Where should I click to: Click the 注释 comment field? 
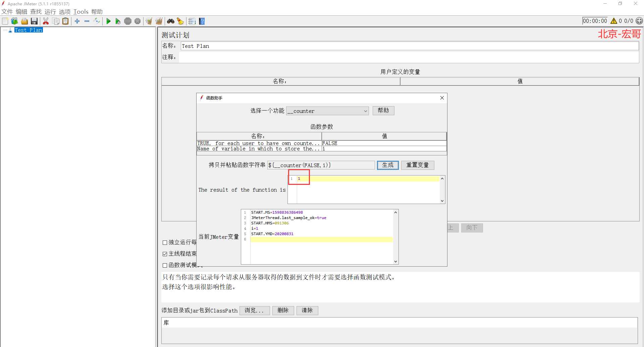point(409,57)
